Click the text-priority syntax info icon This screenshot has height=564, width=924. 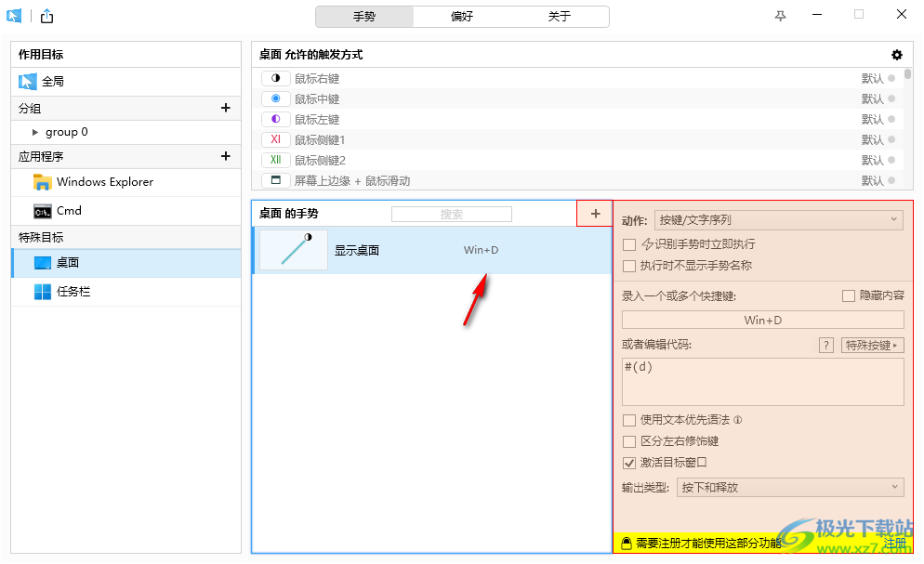[738, 420]
